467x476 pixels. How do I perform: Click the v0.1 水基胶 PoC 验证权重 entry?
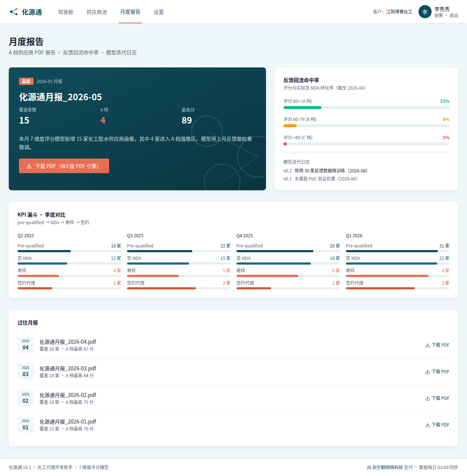pyautogui.click(x=321, y=179)
